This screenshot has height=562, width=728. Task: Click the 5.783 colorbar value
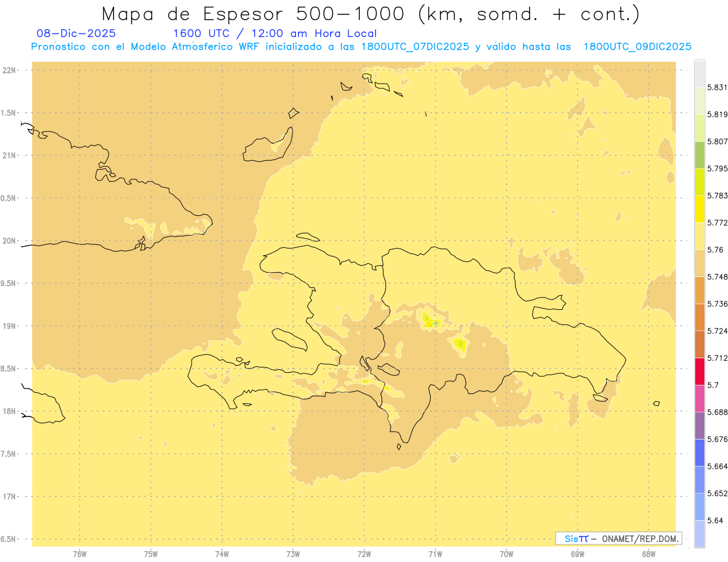click(x=717, y=195)
